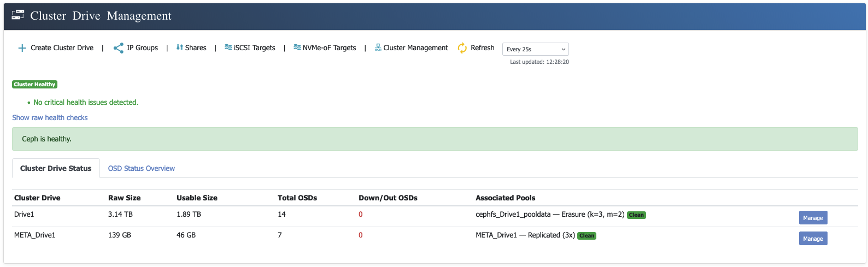Click the Cluster Management icon
The width and height of the screenshot is (868, 267).
[378, 48]
